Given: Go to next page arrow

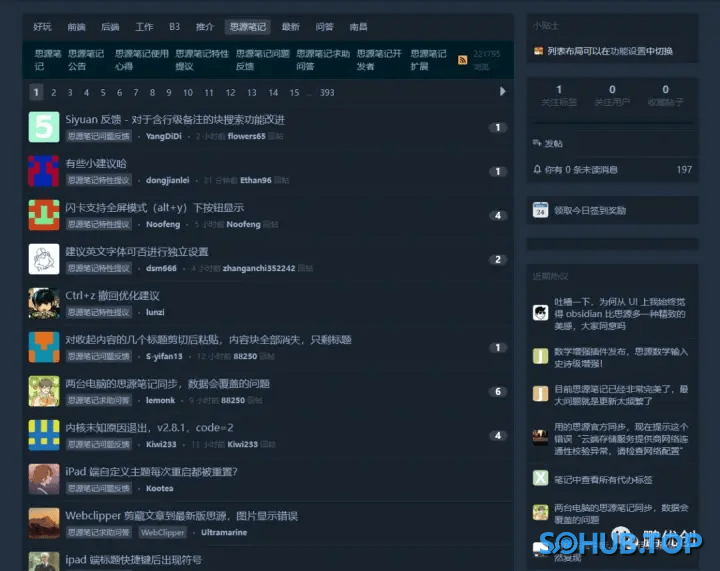Looking at the screenshot, I should [x=502, y=91].
